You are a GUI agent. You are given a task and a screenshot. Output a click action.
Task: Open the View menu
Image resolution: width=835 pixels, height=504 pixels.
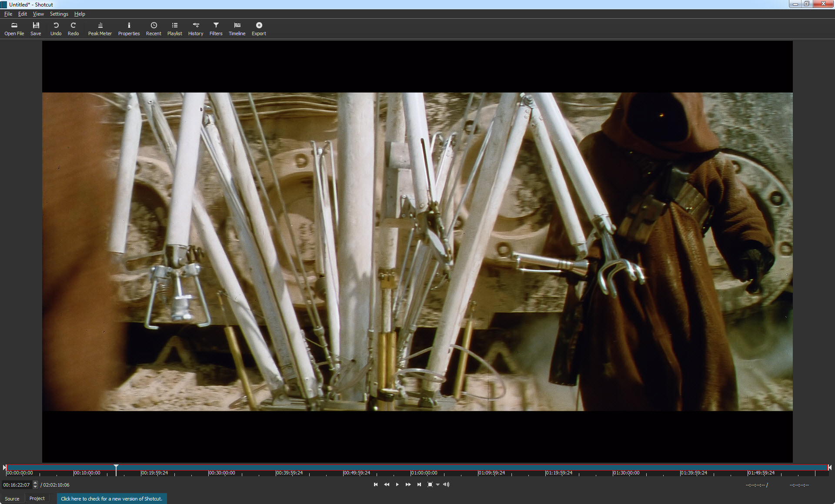[38, 14]
